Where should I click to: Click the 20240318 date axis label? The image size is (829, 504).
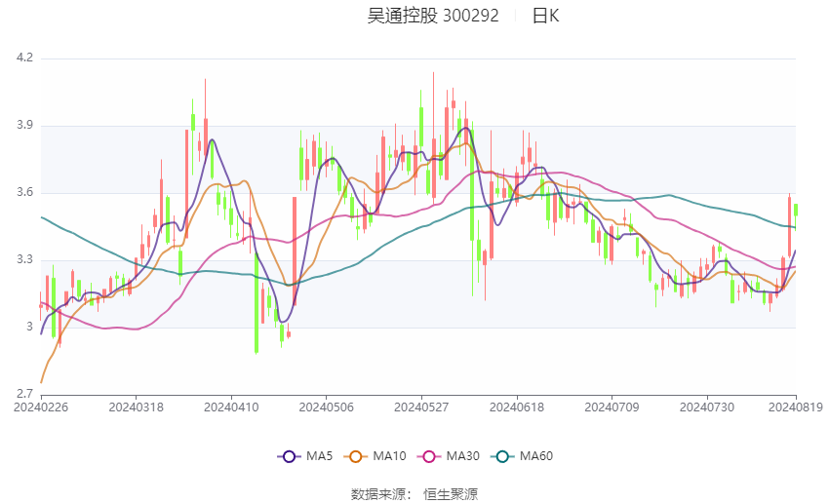[136, 407]
